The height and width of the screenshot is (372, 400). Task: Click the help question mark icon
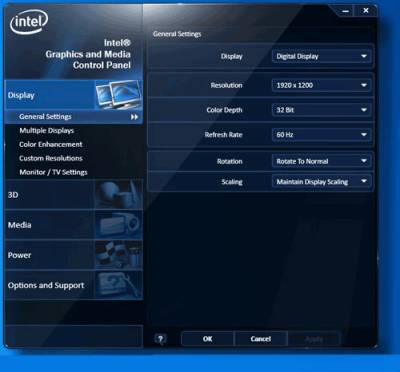160,339
